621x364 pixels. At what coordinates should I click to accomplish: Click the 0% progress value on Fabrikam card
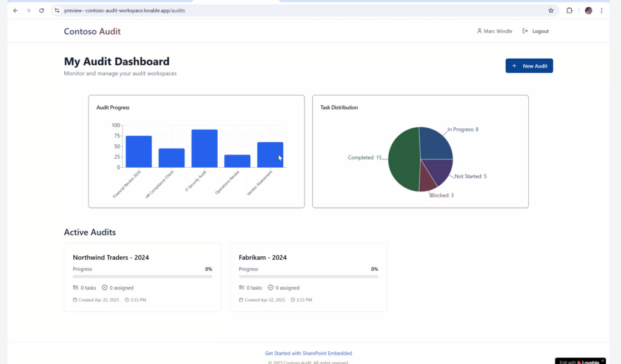[375, 269]
